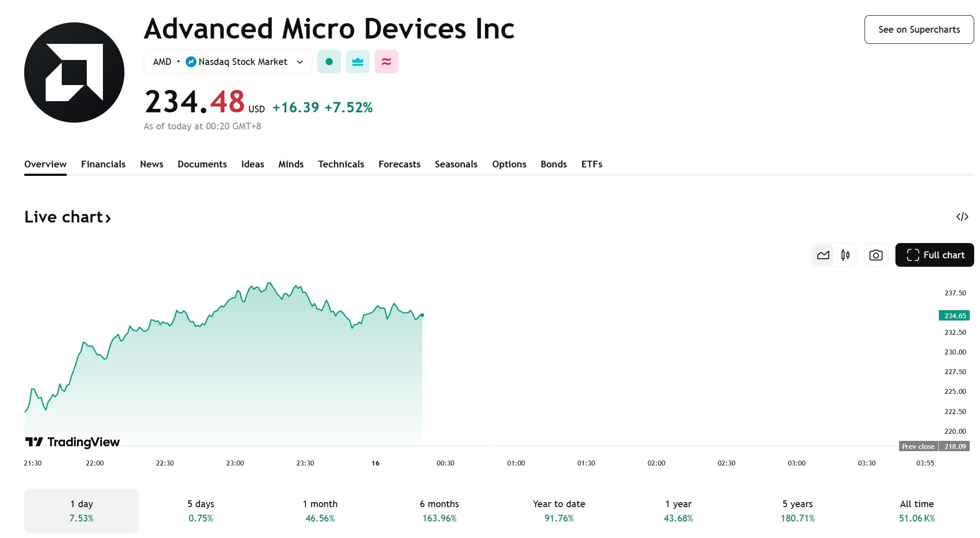
Task: Select the All time range
Action: [x=917, y=511]
